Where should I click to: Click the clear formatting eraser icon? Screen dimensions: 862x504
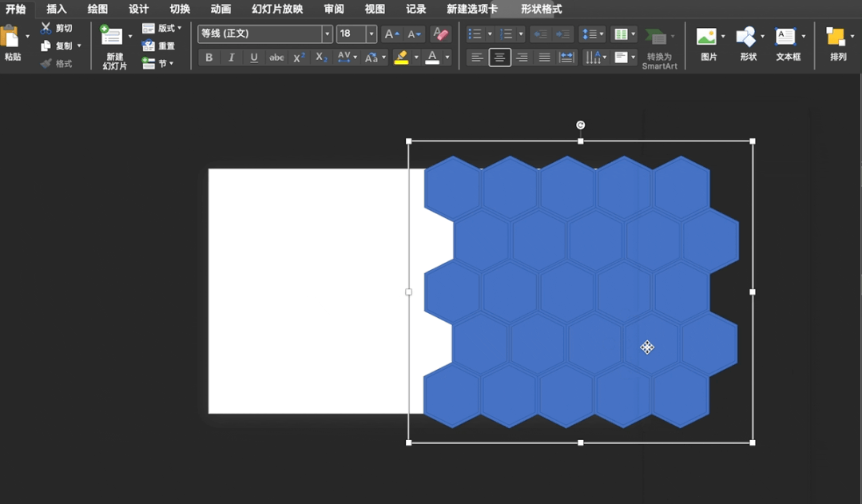click(440, 34)
